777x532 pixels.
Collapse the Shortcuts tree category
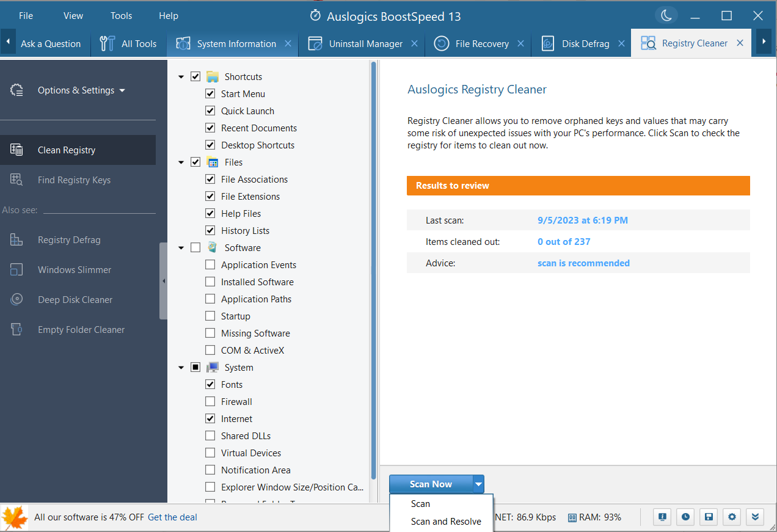[x=181, y=77]
